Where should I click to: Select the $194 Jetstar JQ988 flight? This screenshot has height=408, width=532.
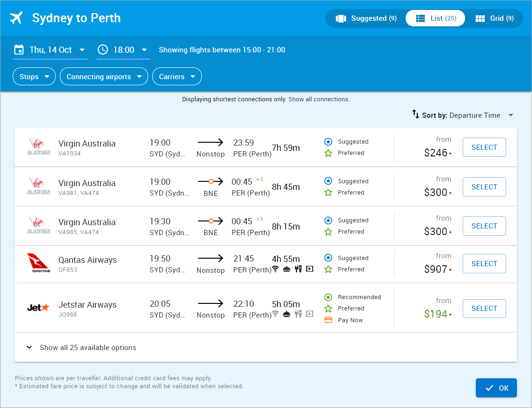484,309
